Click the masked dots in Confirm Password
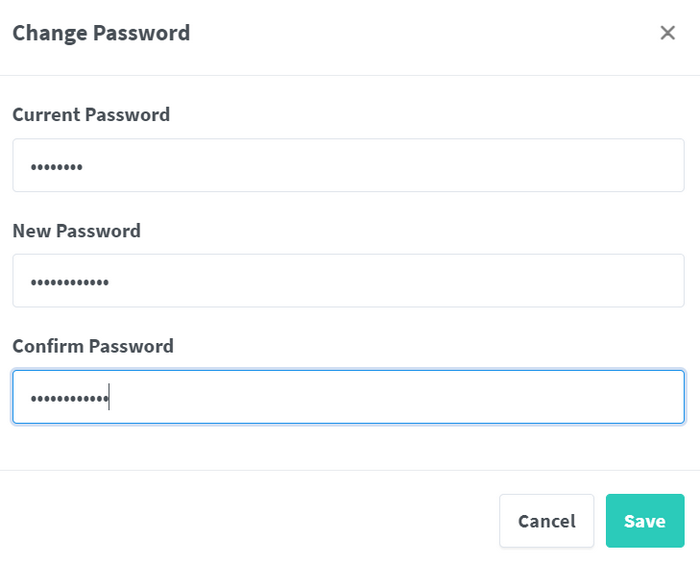This screenshot has height=564, width=700. point(69,399)
